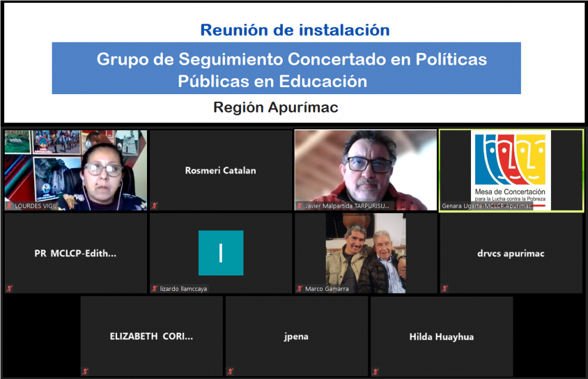Open Marco Gamarra's profile photo
Screen dimensions: 588x379
pos(366,252)
